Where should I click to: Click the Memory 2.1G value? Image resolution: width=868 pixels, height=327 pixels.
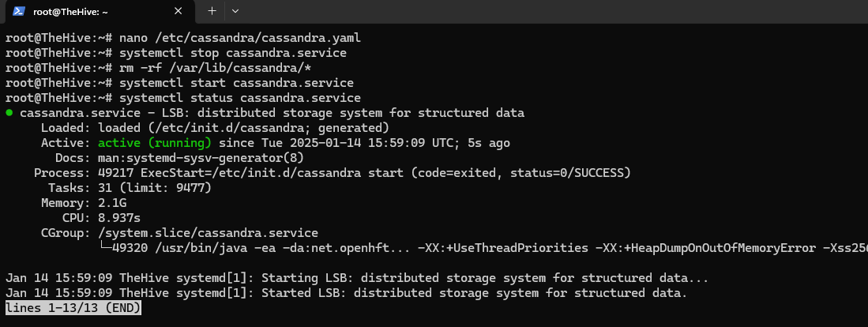pyautogui.click(x=112, y=203)
